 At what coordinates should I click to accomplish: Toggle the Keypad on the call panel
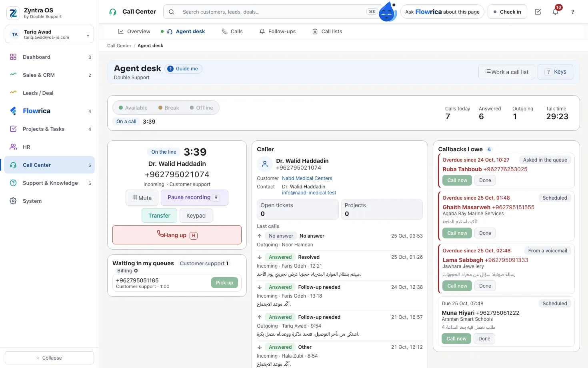point(196,216)
